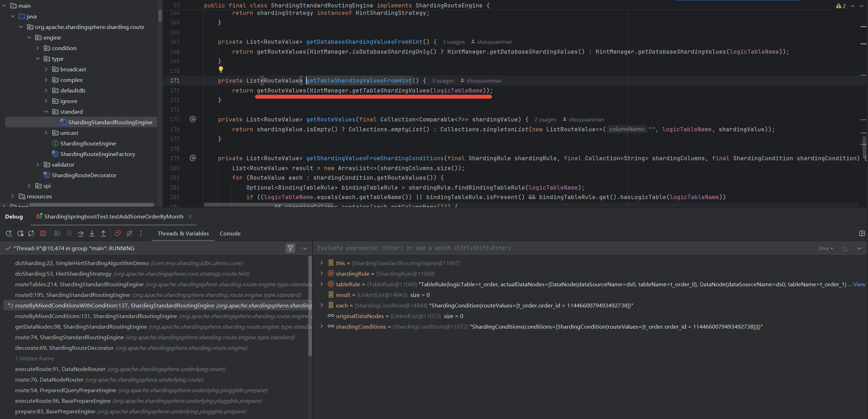Click the Step Into icon
Viewport: 868px width, 419px height.
92,233
